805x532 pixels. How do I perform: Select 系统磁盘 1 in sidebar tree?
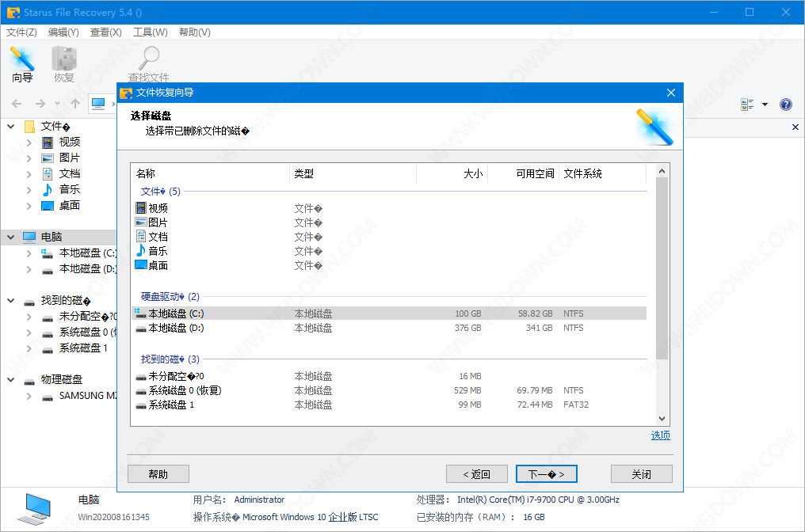tap(83, 348)
